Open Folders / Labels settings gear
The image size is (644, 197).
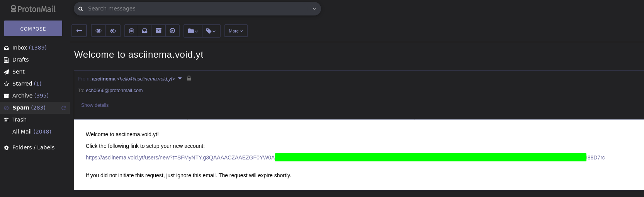[6, 148]
